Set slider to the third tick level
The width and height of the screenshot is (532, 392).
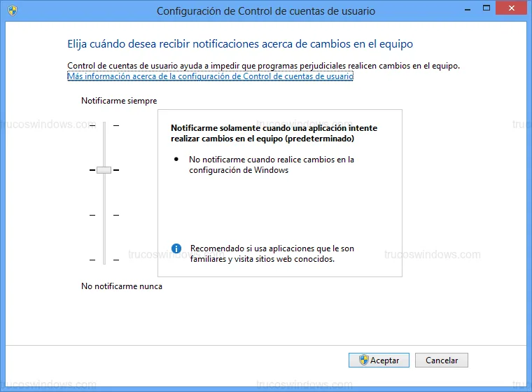(104, 215)
